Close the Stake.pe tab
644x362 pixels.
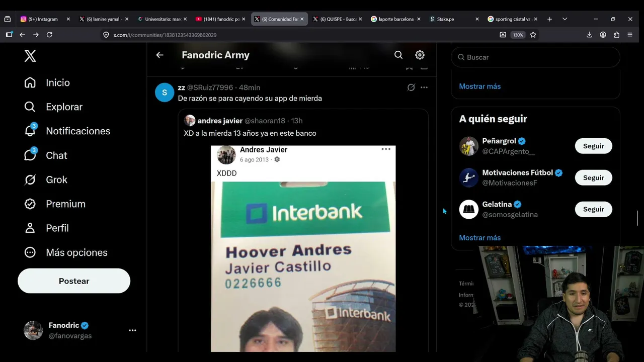(x=477, y=19)
